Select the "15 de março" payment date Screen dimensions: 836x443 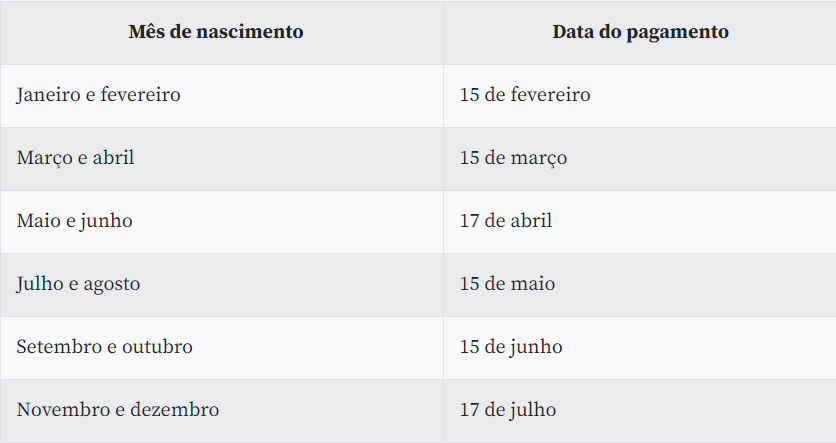[x=513, y=158]
